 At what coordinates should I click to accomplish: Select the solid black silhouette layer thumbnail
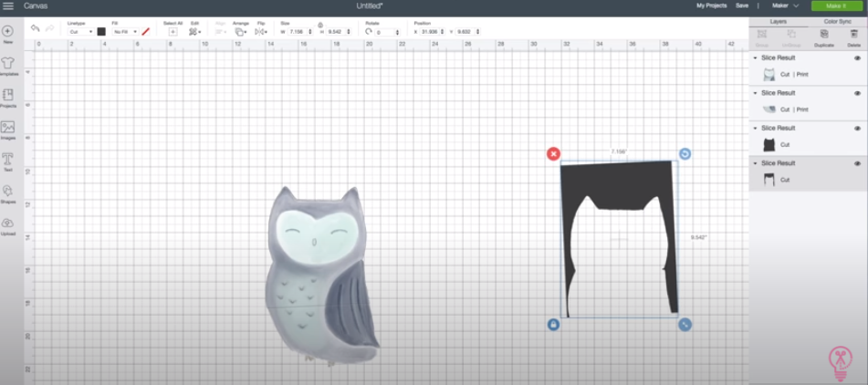[769, 145]
